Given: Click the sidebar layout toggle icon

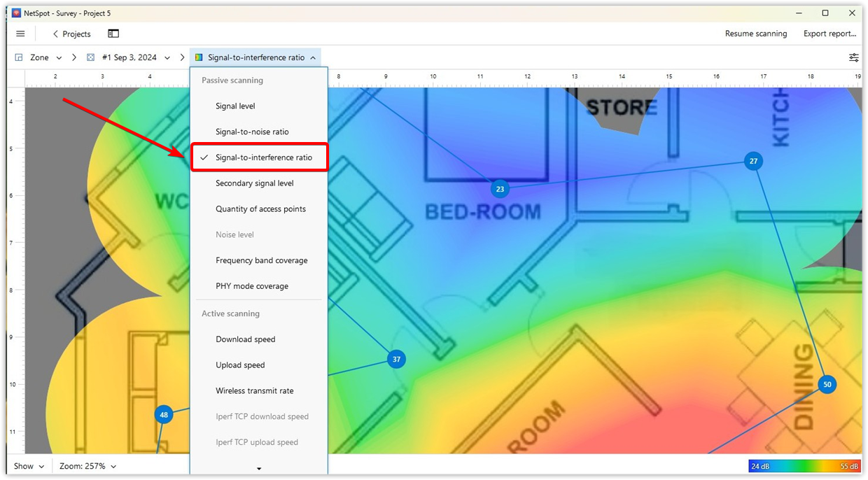Looking at the screenshot, I should (x=113, y=33).
